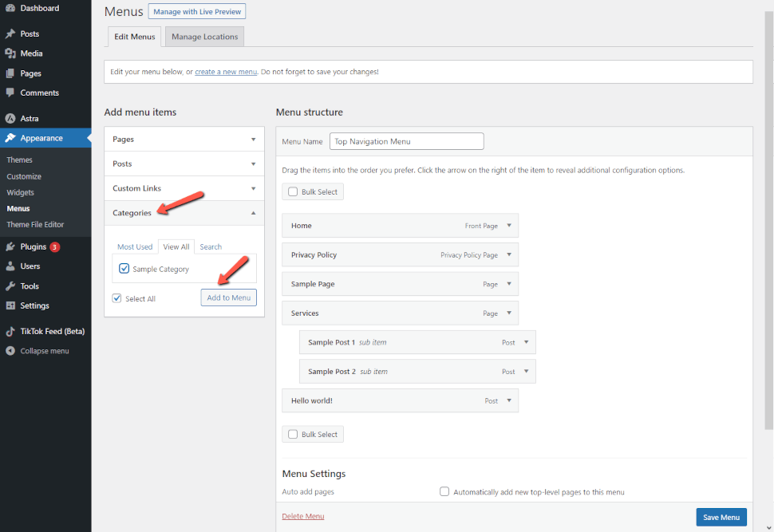Click the Menu Name input field
The height and width of the screenshot is (532, 774).
pos(407,141)
